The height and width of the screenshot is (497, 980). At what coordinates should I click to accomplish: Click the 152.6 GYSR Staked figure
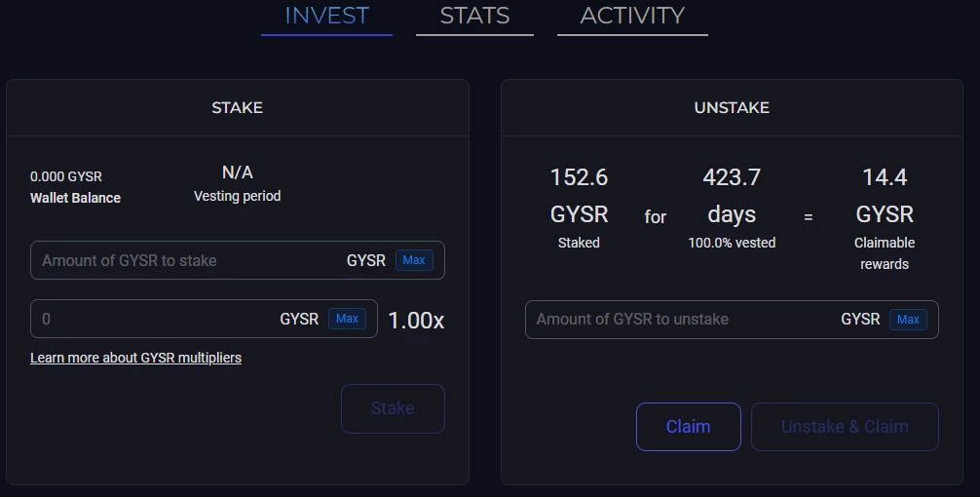(579, 209)
